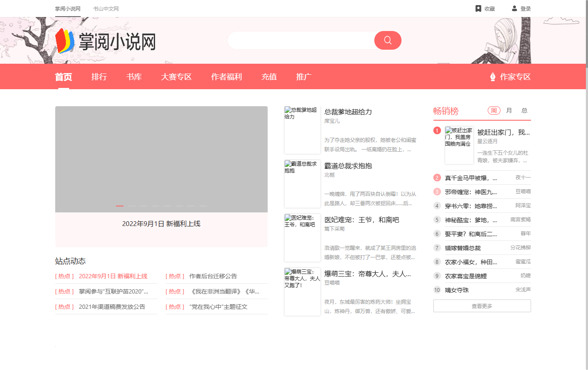Open bestseller rank 4 穿书六零
This screenshot has width=588, height=370.
pyautogui.click(x=471, y=206)
